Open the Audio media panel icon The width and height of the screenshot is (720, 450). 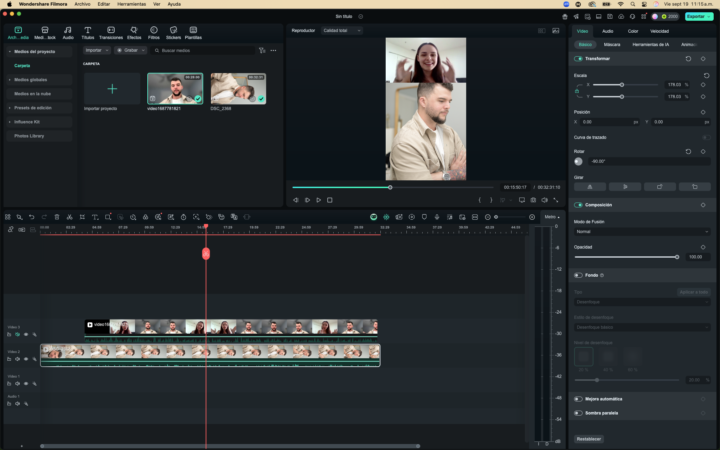click(x=68, y=33)
